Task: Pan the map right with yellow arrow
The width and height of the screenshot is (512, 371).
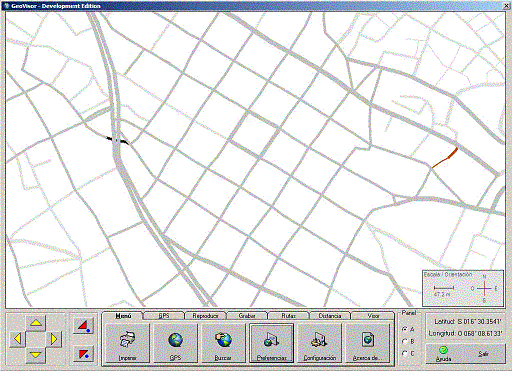Action: (x=54, y=339)
